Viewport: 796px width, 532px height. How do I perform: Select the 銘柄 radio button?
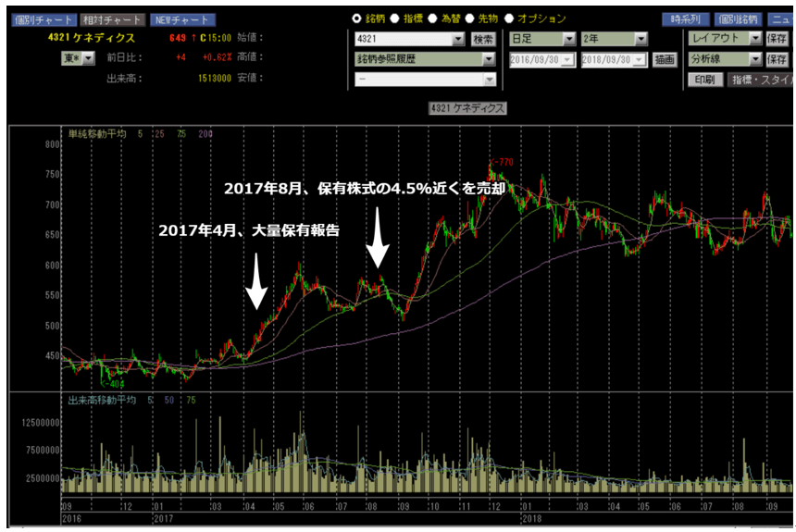pyautogui.click(x=357, y=19)
